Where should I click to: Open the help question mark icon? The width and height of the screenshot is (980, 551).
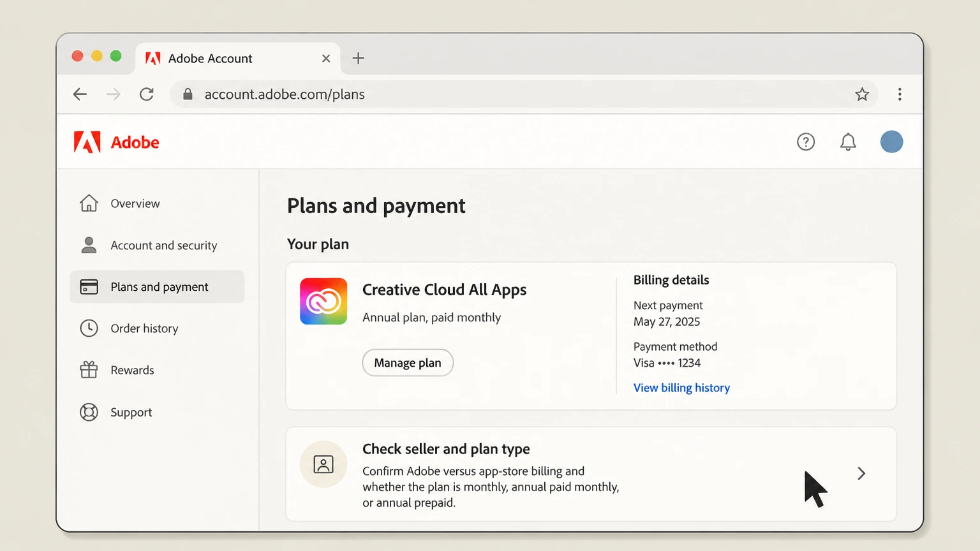(806, 142)
